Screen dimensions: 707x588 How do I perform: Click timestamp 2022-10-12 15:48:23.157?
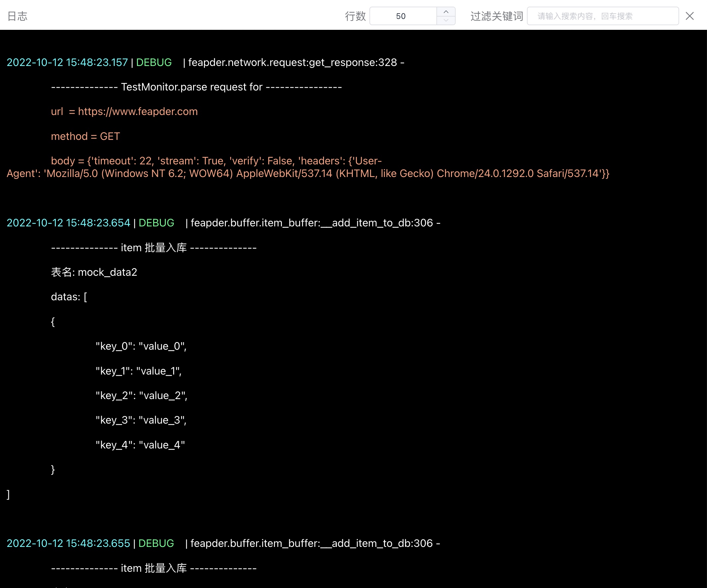tap(67, 62)
